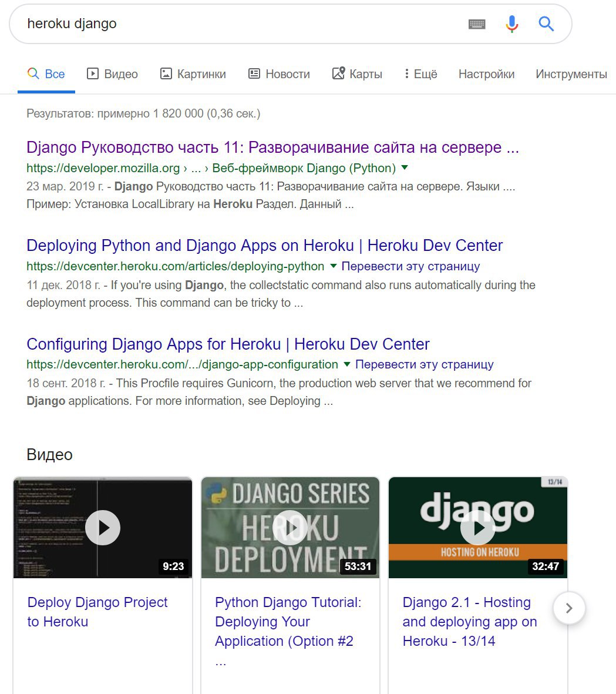Play the 32:47 'Hosting on Heroku' video thumbnail
This screenshot has width=616, height=694.
(x=477, y=528)
